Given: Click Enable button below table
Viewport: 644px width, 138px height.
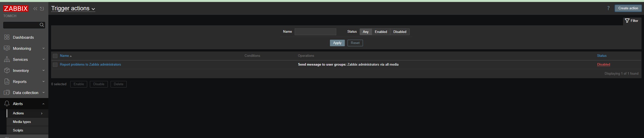Looking at the screenshot, I should 79,84.
